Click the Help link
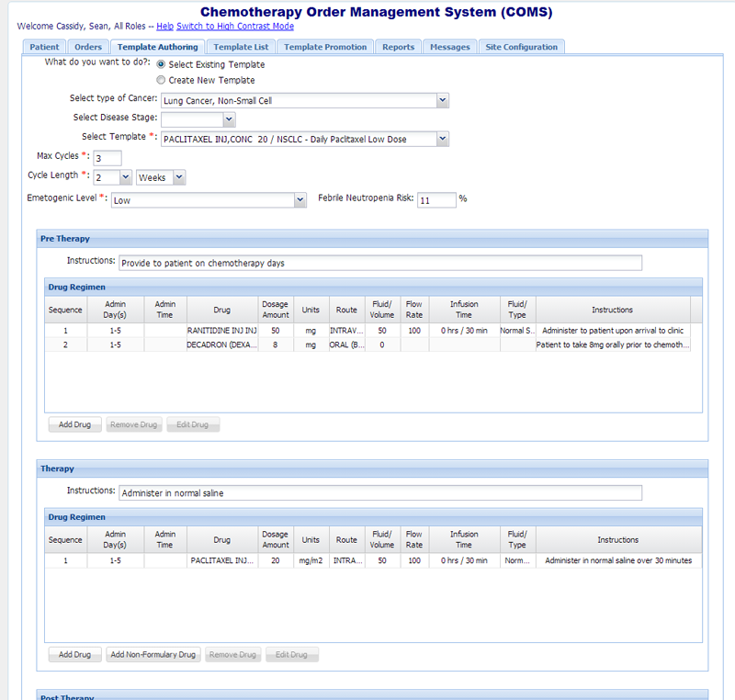735x700 pixels. click(164, 27)
